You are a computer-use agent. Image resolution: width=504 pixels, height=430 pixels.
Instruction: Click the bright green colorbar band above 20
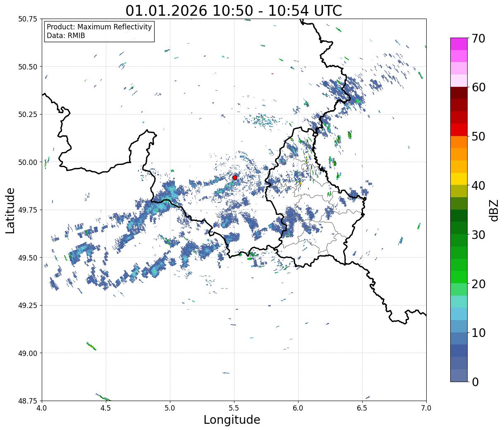click(x=459, y=277)
